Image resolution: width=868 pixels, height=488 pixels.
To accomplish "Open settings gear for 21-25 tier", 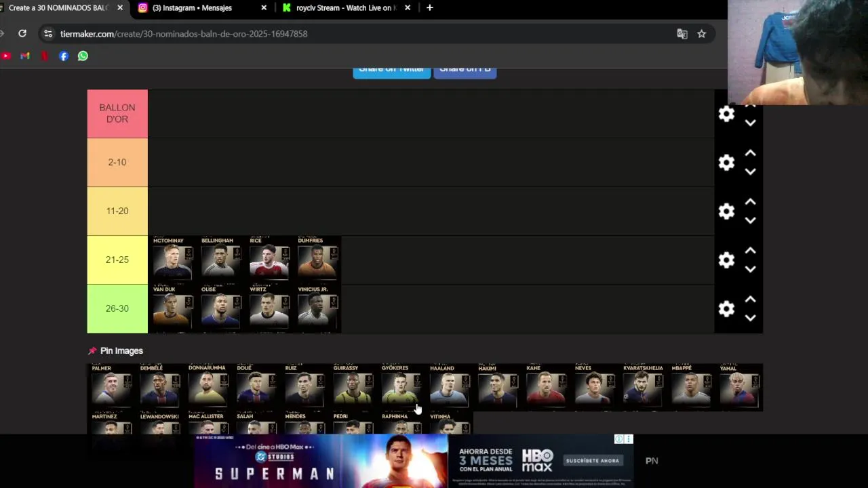I will click(x=726, y=260).
